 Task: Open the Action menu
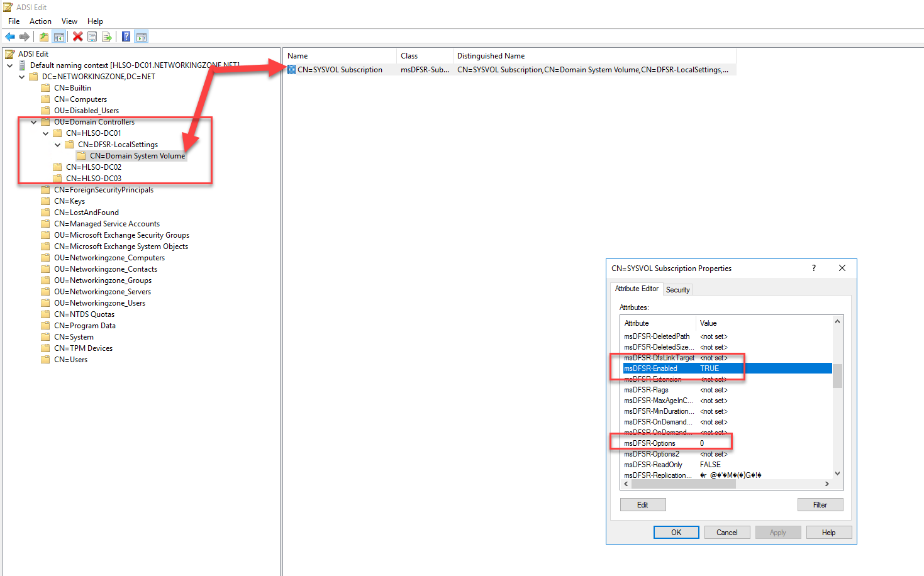(x=40, y=21)
